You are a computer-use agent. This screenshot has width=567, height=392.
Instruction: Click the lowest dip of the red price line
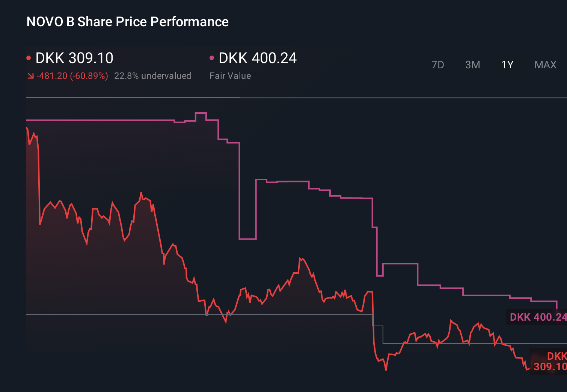pyautogui.click(x=386, y=370)
